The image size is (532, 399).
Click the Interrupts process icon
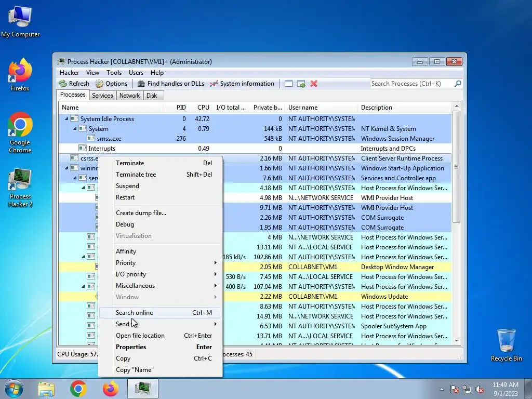click(x=83, y=148)
